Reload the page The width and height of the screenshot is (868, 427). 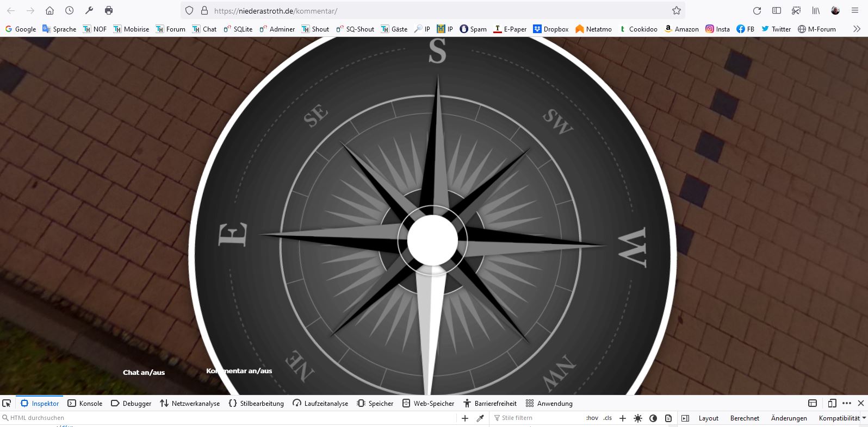757,10
